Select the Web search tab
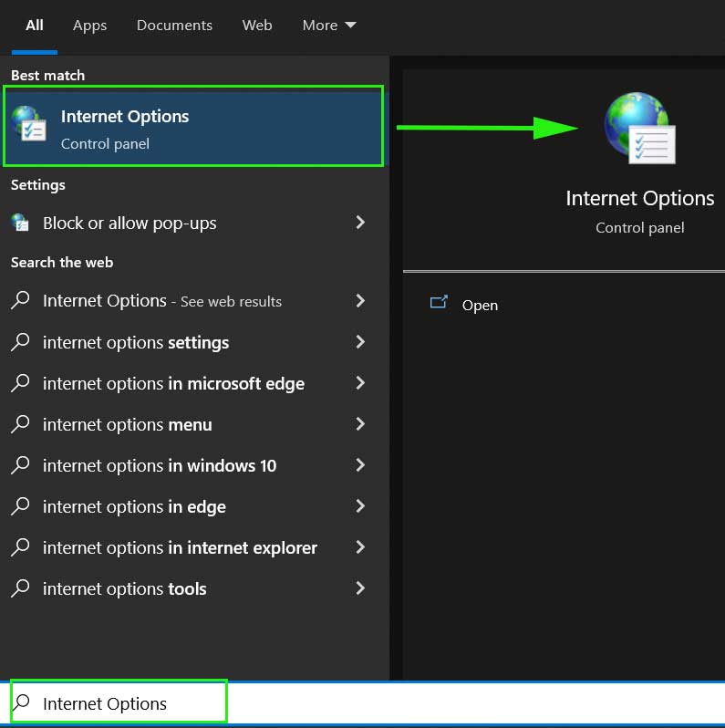The height and width of the screenshot is (728, 725). coord(256,25)
